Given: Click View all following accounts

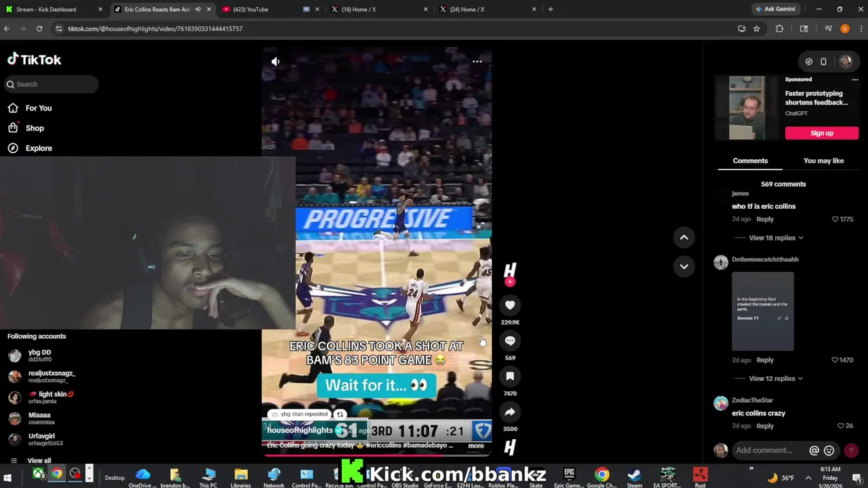Looking at the screenshot, I should pyautogui.click(x=39, y=460).
